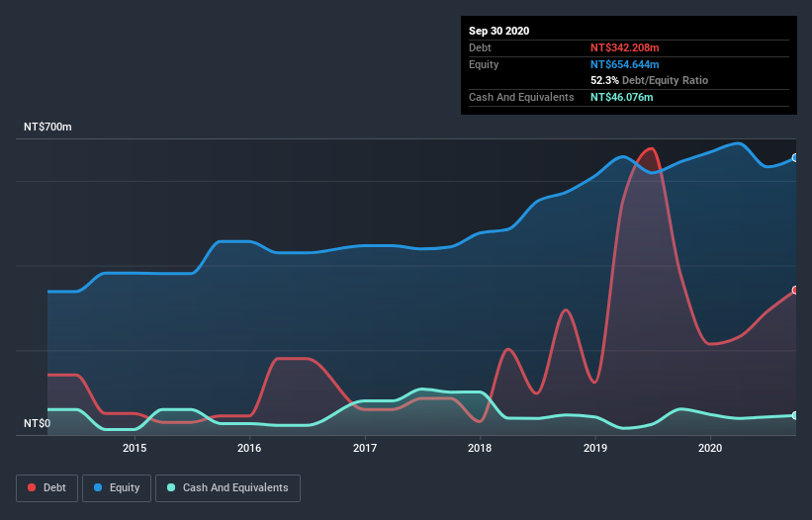The height and width of the screenshot is (520, 812).
Task: Select the Debt endpoint marker at Sep 2020
Action: [795, 291]
